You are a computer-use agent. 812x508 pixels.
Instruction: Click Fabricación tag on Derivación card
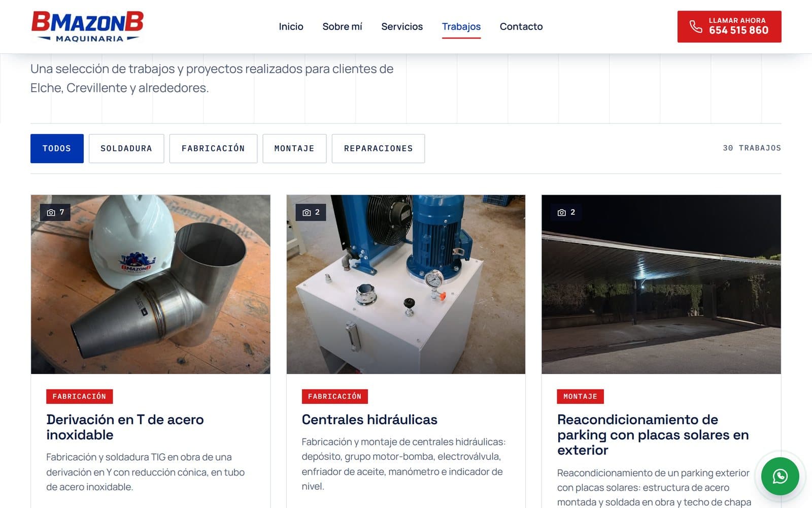pos(80,396)
